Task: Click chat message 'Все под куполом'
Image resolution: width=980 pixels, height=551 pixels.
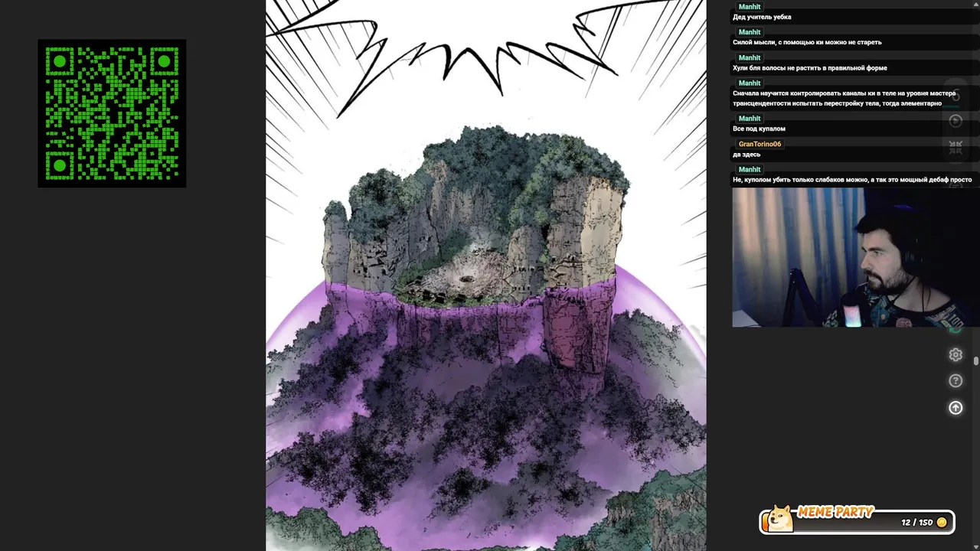Action: tap(759, 129)
